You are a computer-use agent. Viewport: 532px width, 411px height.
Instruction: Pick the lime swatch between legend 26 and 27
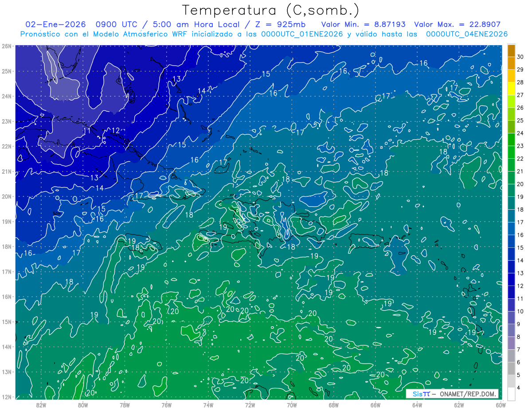pyautogui.click(x=512, y=102)
